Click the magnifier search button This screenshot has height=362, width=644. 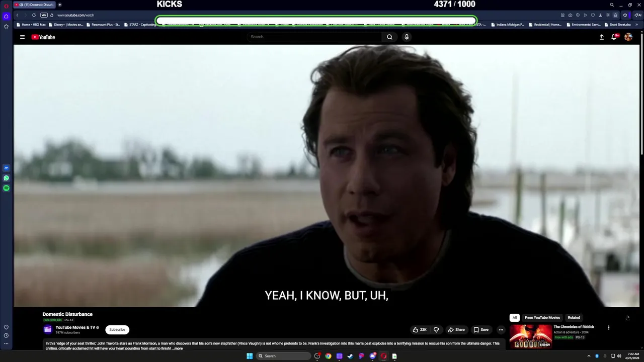(x=389, y=37)
